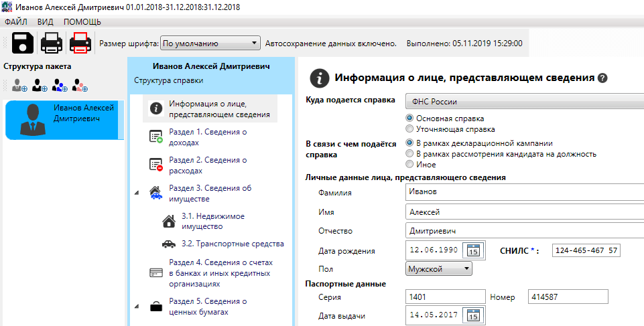Click the Структура справки label
The image size is (644, 326).
tap(168, 80)
